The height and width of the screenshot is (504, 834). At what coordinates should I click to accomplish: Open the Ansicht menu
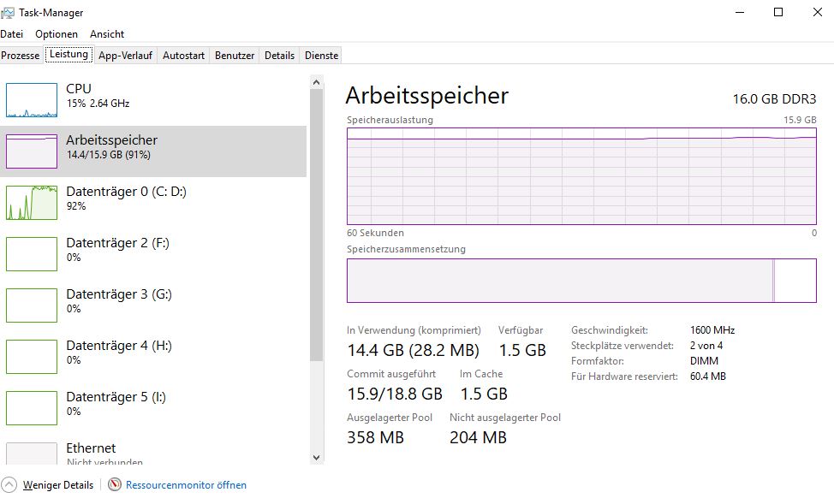point(106,33)
